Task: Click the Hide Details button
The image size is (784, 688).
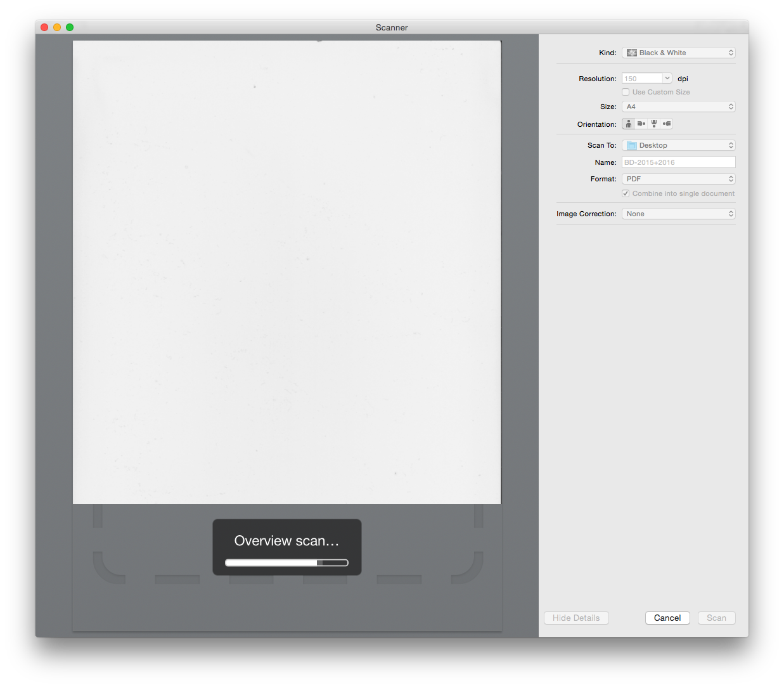Action: 576,618
